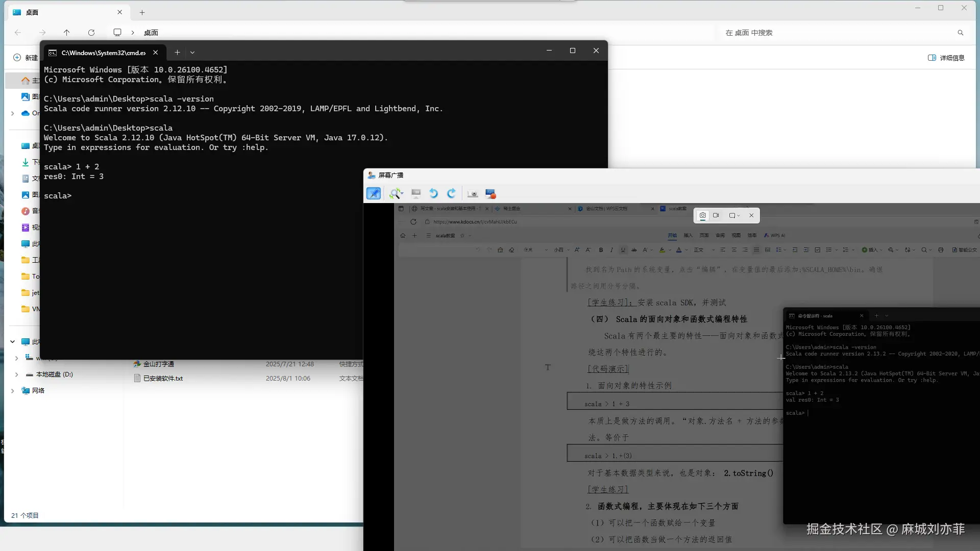Toggle the pin tool in the 屏幕广播 toolbar
The width and height of the screenshot is (980, 551).
pos(374,193)
